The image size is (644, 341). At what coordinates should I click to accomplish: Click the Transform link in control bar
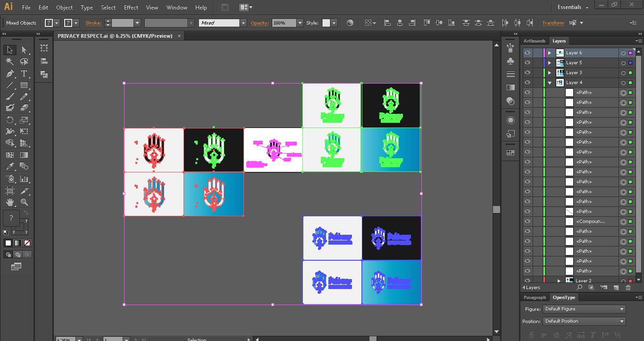tap(553, 23)
